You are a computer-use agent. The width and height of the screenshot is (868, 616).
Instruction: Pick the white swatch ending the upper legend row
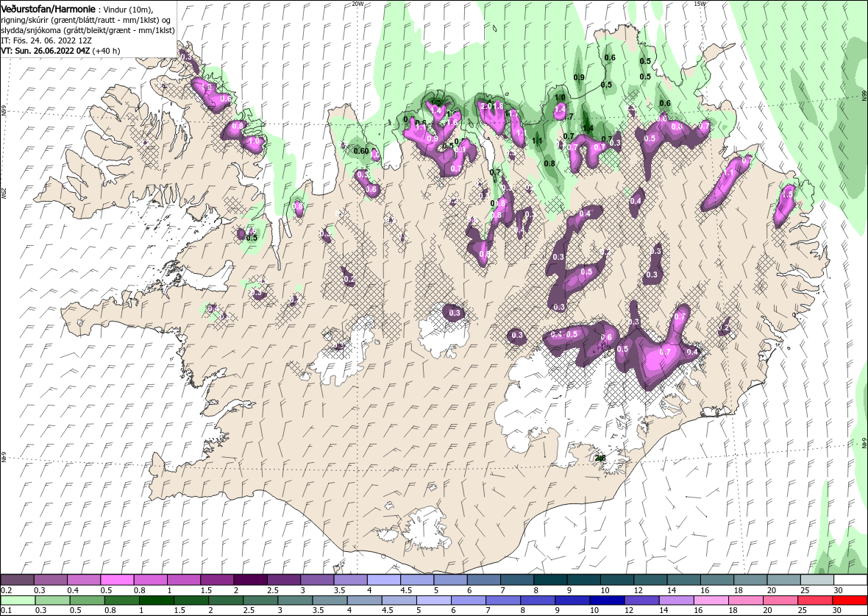pyautogui.click(x=851, y=580)
